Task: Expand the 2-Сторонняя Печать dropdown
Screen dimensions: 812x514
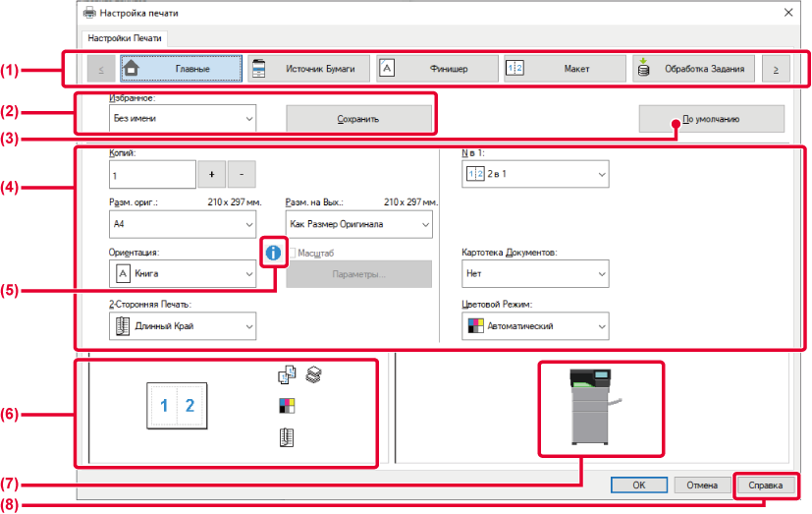Action: click(x=182, y=325)
